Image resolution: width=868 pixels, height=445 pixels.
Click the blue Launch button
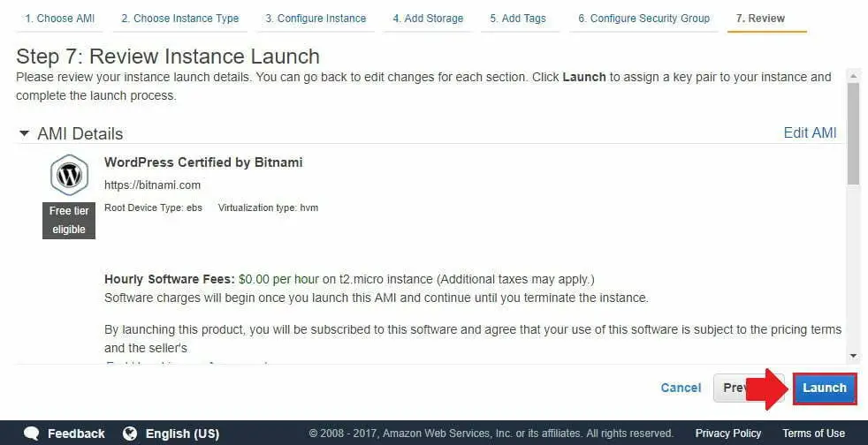[x=825, y=388]
